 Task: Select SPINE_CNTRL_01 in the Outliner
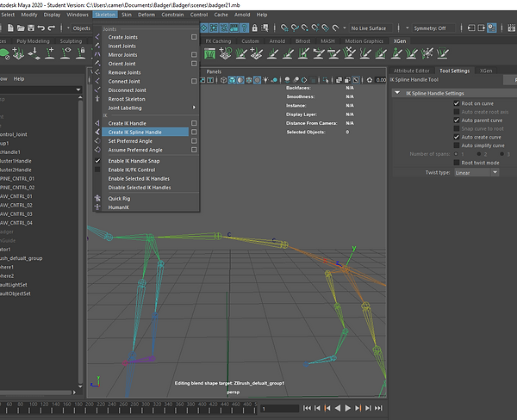17,178
